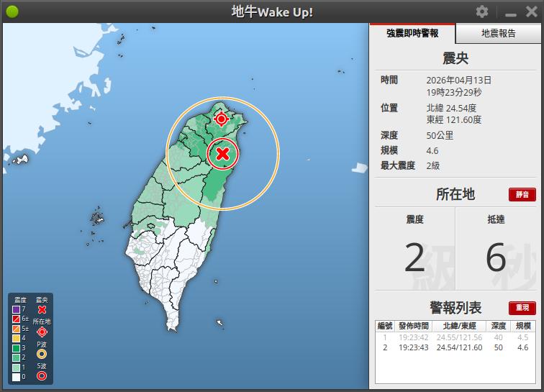Screen dimensions: 544x392
Task: Click the 規模 column header in alert list
Action: (523, 326)
